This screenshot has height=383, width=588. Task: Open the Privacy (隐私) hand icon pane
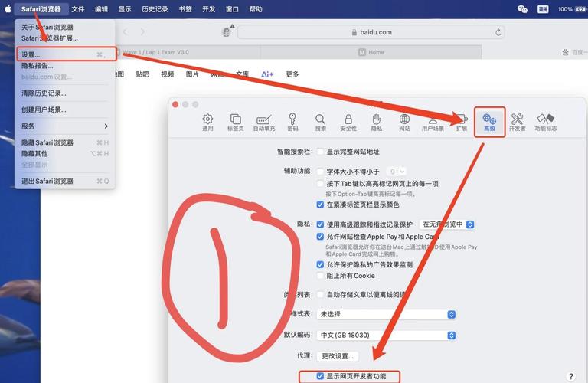click(x=377, y=123)
